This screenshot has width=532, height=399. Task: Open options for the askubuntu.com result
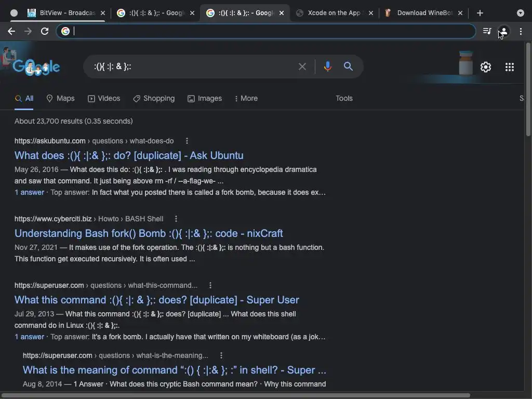[x=187, y=141]
